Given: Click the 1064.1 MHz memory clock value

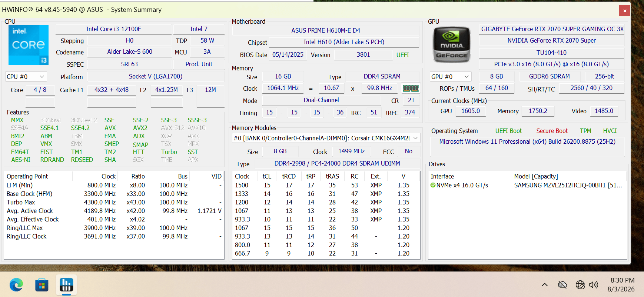Looking at the screenshot, I should tap(283, 88).
